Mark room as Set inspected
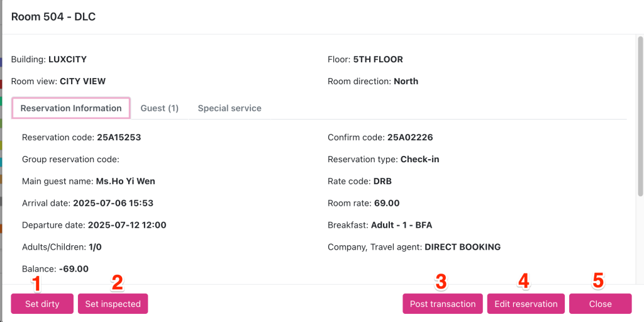The width and height of the screenshot is (644, 322). point(113,304)
